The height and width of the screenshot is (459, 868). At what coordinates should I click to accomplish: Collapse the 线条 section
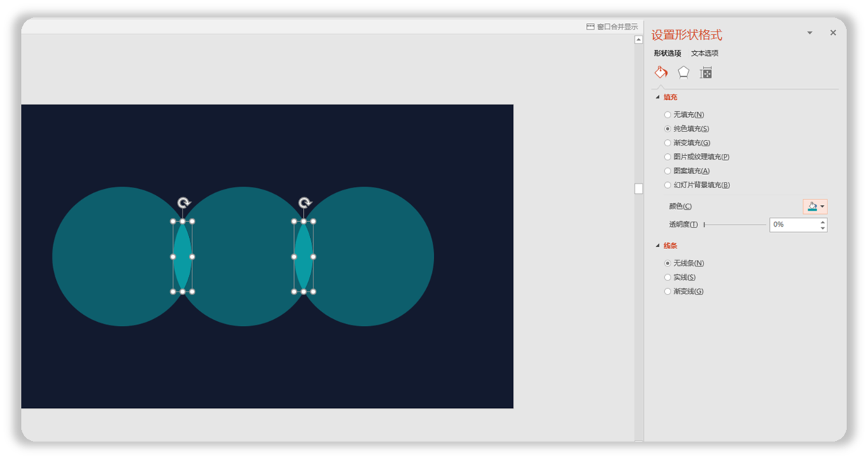(657, 246)
